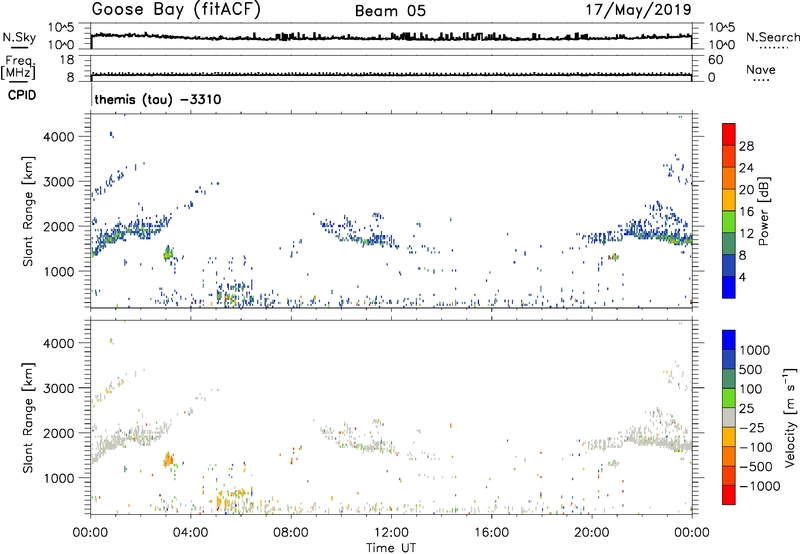Screen dimensions: 800x554
Task: Select the "Time UT" axis title
Action: (391, 548)
